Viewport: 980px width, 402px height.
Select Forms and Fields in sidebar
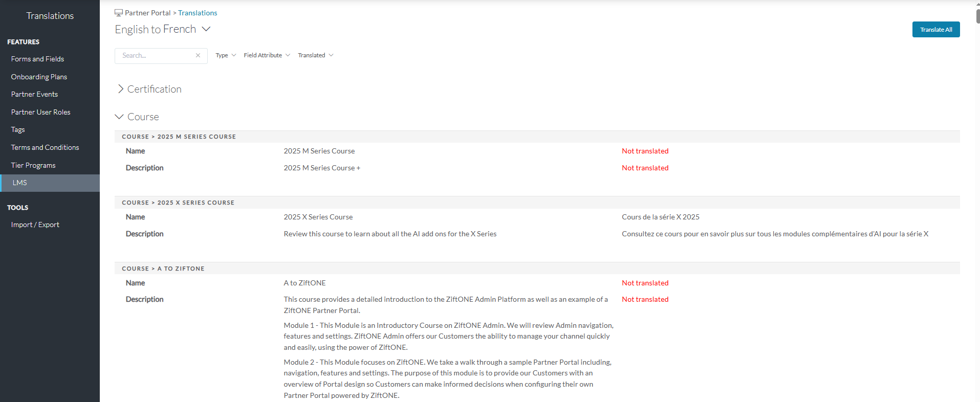pyautogui.click(x=37, y=59)
